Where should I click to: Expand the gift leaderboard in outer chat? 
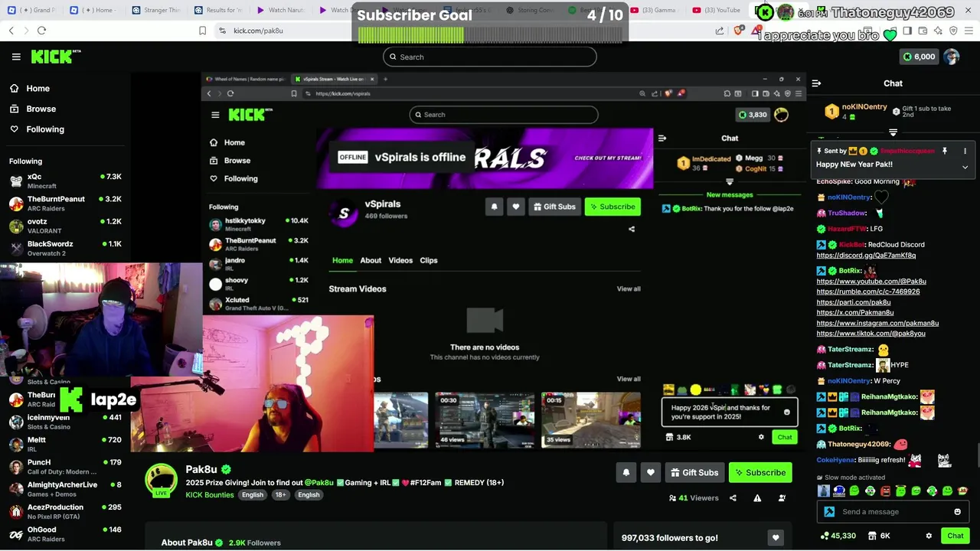[893, 132]
